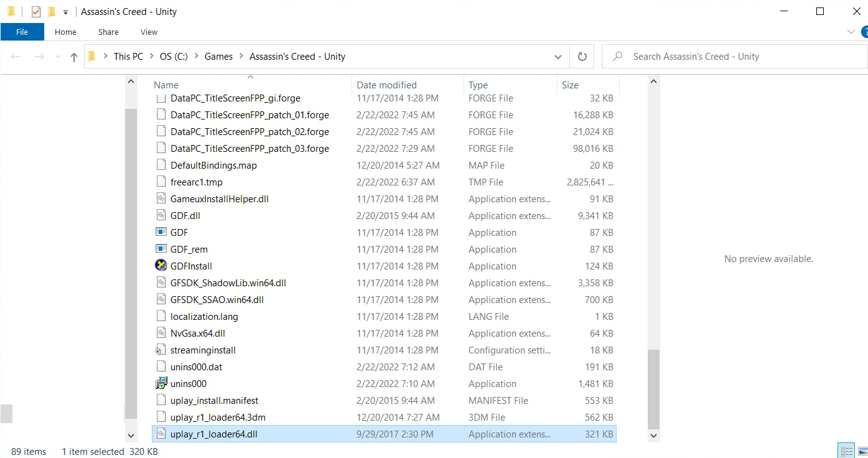
Task: Open the View ribbon tab
Action: point(149,32)
